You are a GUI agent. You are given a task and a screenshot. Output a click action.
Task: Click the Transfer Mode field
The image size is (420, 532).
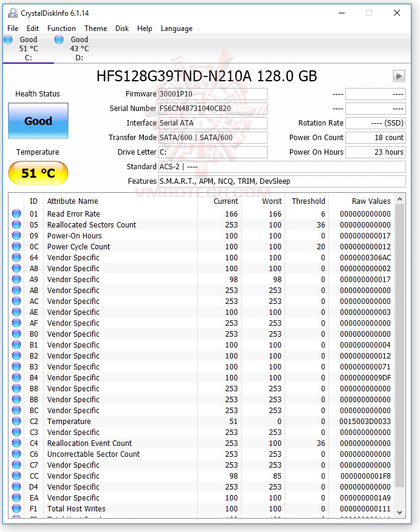(213, 138)
